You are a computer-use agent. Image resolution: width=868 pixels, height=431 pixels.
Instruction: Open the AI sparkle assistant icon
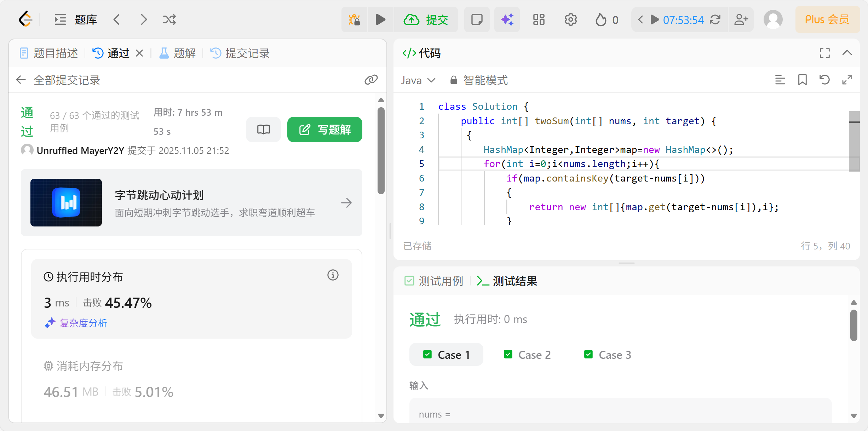(507, 19)
